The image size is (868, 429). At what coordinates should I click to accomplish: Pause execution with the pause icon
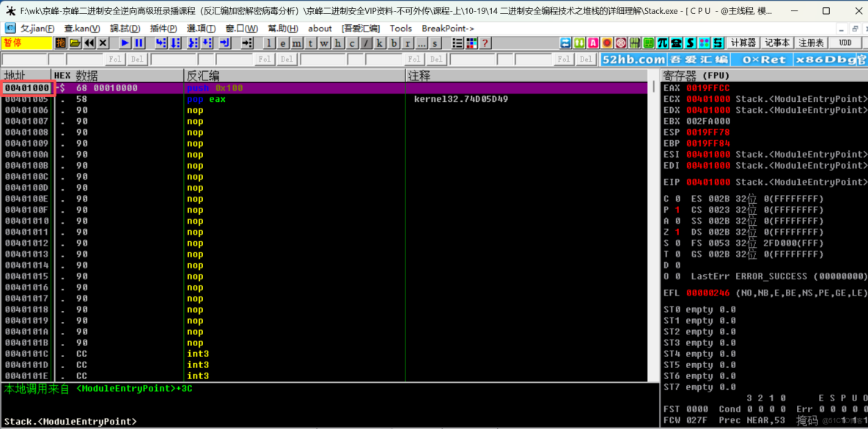[139, 43]
